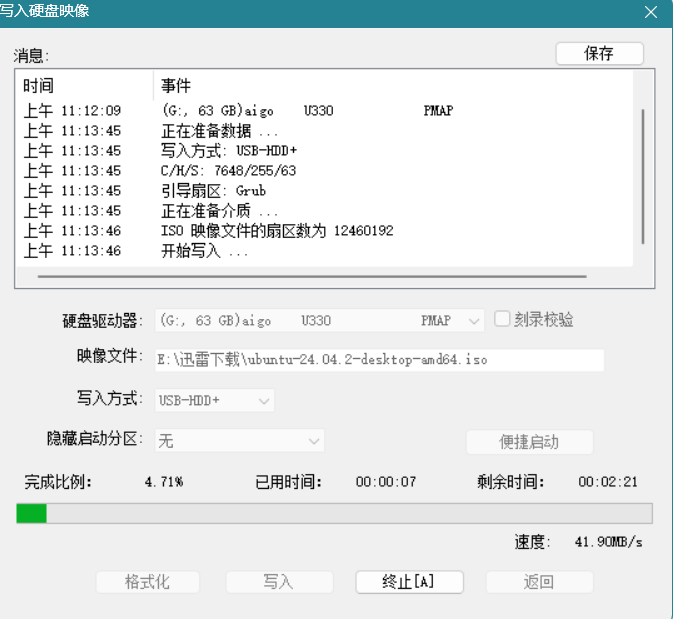This screenshot has width=673, height=619.
Task: Click the 事件 column header
Action: (392, 86)
